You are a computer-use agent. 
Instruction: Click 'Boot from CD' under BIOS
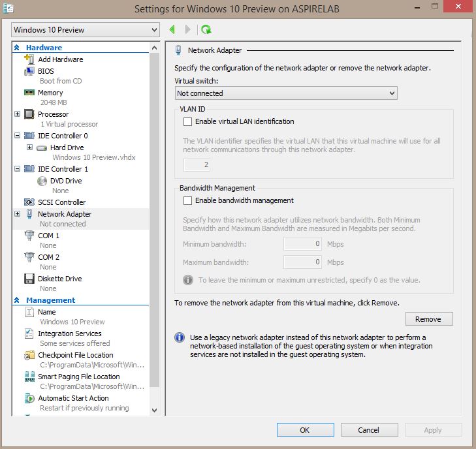click(x=61, y=81)
